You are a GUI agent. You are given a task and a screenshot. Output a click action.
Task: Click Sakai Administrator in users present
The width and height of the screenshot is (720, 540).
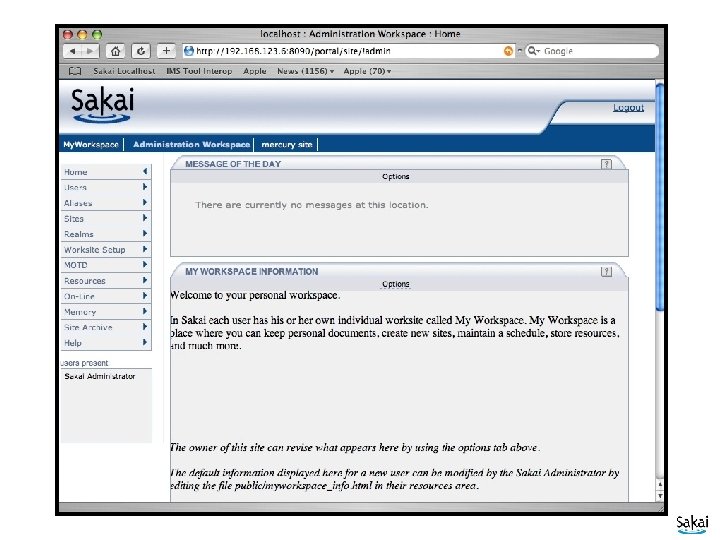pos(100,376)
